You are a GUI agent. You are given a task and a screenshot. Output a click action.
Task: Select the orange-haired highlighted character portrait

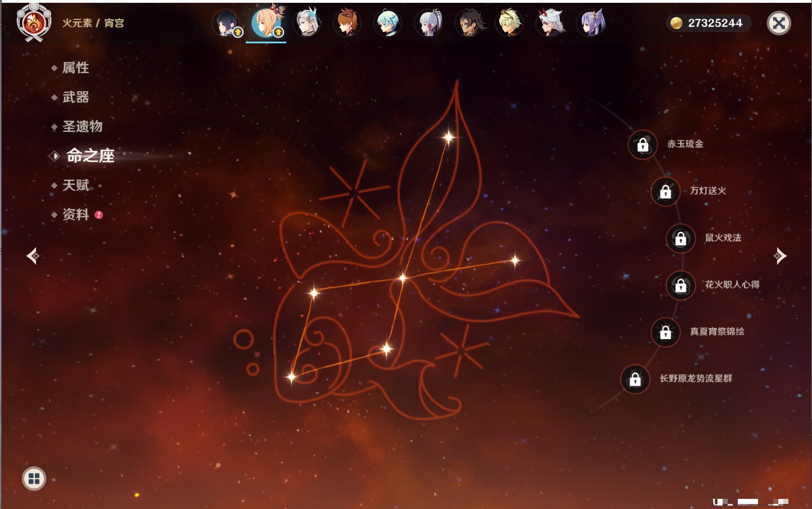(x=267, y=23)
